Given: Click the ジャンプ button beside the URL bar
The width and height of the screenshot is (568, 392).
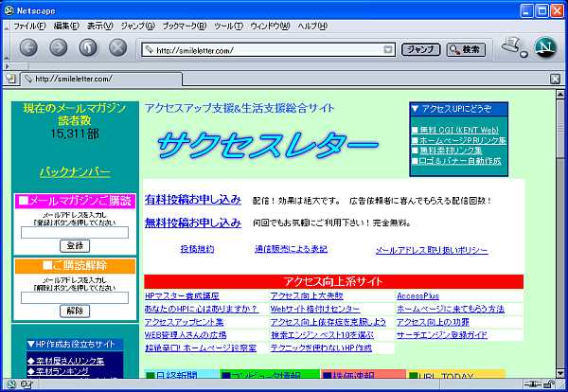Looking at the screenshot, I should click(x=420, y=49).
